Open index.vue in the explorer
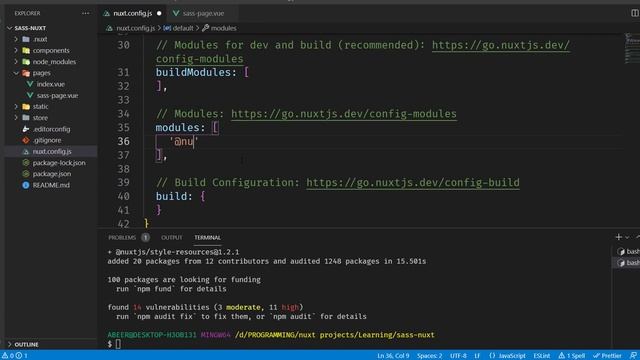The width and height of the screenshot is (640, 360). [51, 84]
